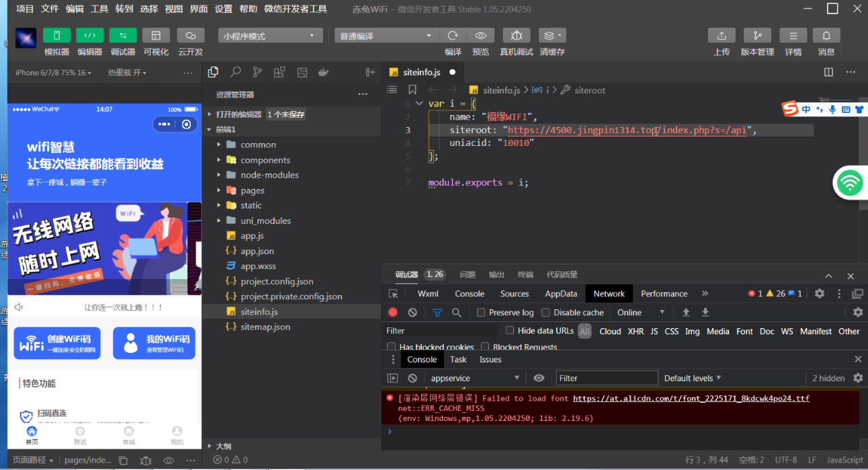Open the clear cache (清缓存) menu

click(x=552, y=36)
